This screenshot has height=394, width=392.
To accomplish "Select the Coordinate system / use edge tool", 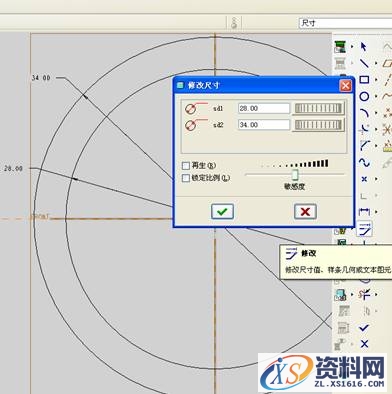I will (x=364, y=196).
